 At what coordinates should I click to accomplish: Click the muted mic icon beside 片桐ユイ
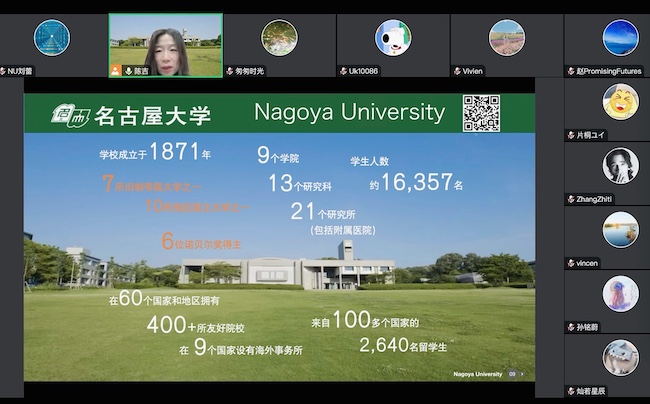tap(571, 135)
